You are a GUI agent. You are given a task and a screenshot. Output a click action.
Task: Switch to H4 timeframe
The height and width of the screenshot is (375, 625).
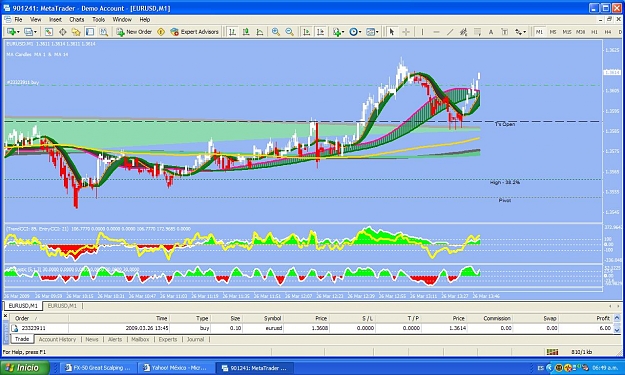608,32
